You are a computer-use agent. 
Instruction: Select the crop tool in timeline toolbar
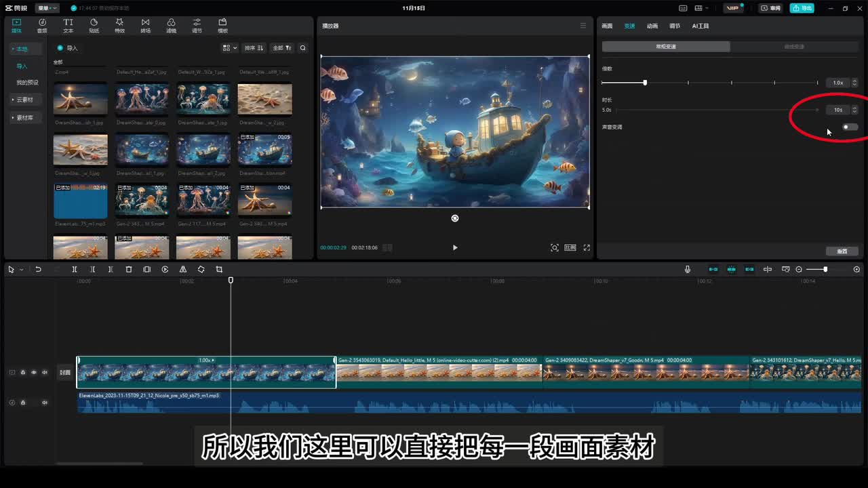pos(219,269)
